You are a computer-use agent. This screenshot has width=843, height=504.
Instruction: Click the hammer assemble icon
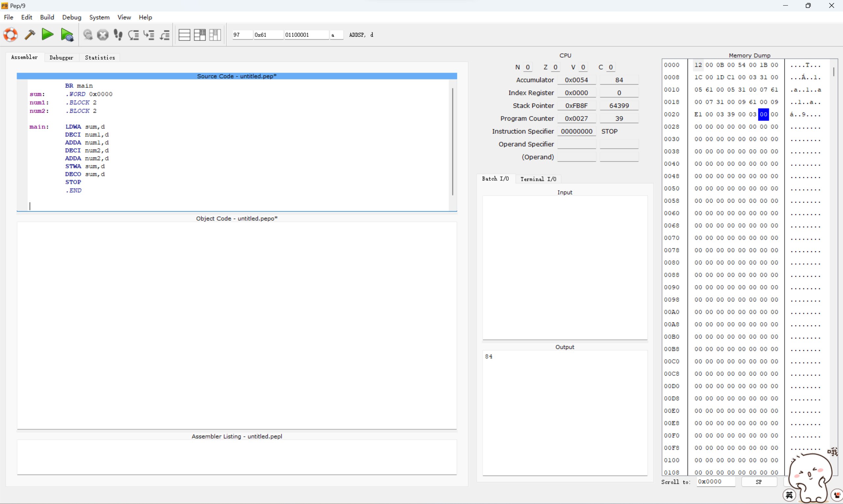pos(30,35)
